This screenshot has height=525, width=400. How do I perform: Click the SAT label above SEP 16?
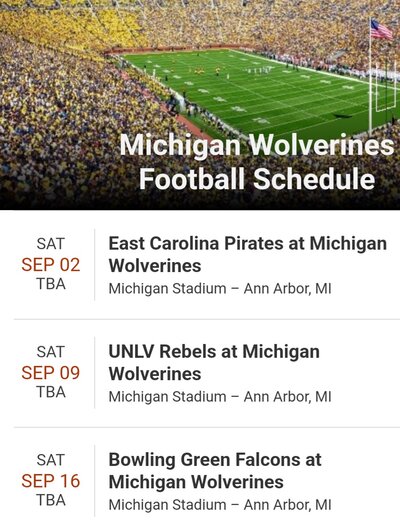click(x=51, y=460)
